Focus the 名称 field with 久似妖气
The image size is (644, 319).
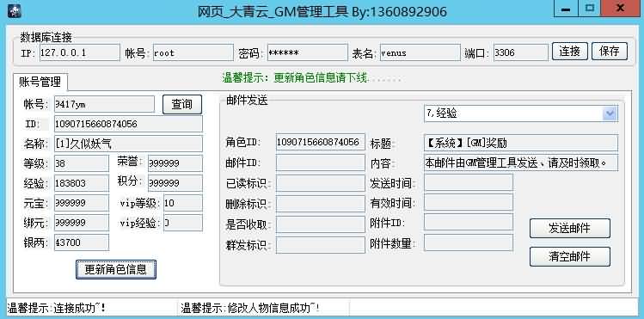[x=128, y=144]
